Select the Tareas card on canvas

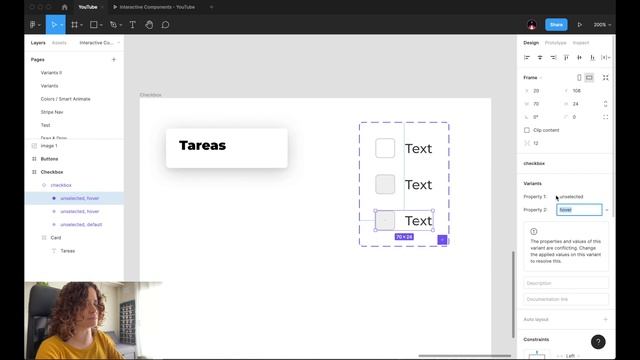[227, 148]
